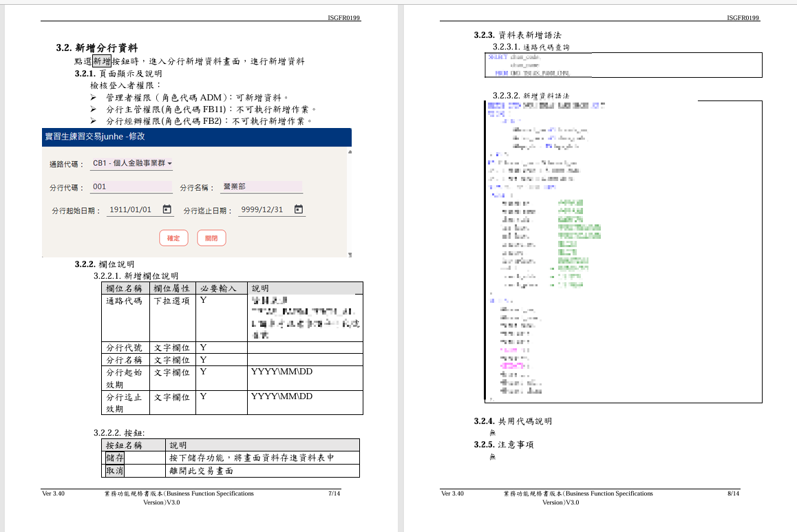Select the description 按下儲存功能，將畫面資料存進資料表中
797x532 pixels.
(252, 458)
